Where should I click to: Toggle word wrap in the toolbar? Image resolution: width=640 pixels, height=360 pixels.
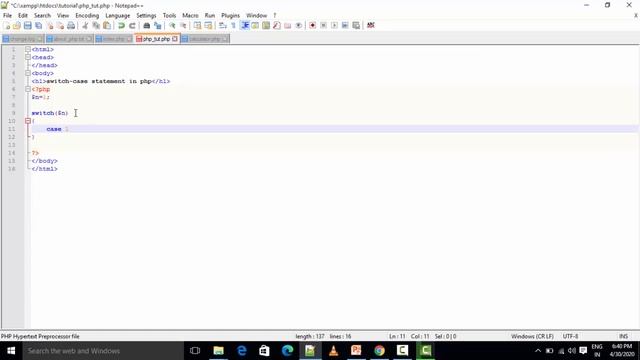pyautogui.click(x=222, y=25)
